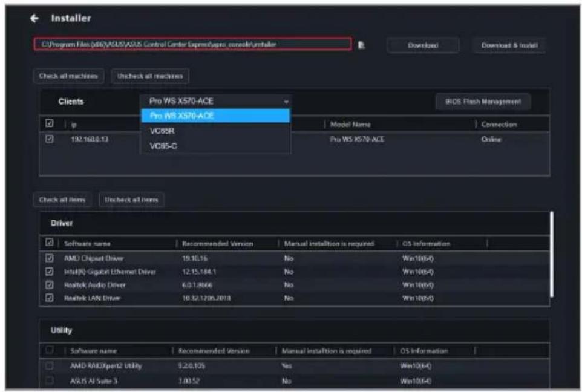
Task: Click the installer path input field
Action: [x=192, y=44]
